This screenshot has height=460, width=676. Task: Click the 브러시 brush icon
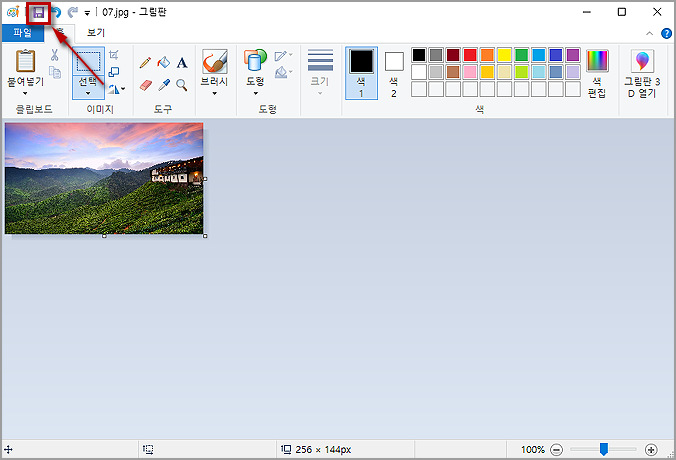215,61
